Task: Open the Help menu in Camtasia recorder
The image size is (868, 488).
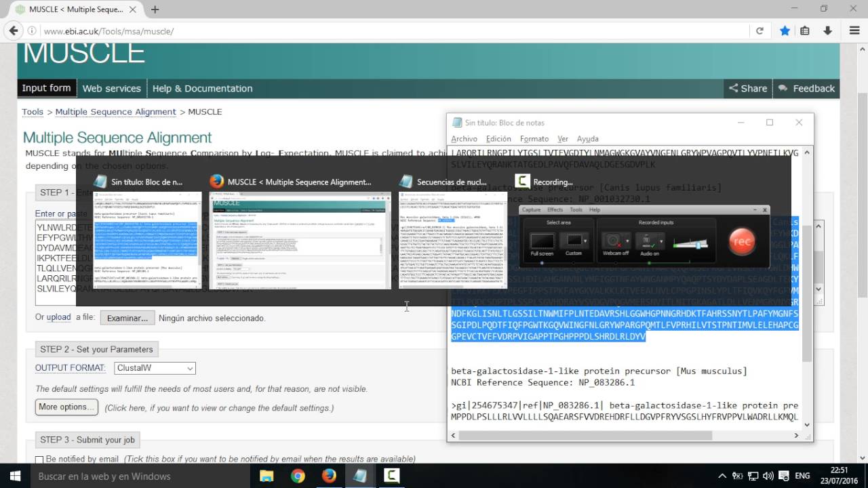Action: point(594,209)
